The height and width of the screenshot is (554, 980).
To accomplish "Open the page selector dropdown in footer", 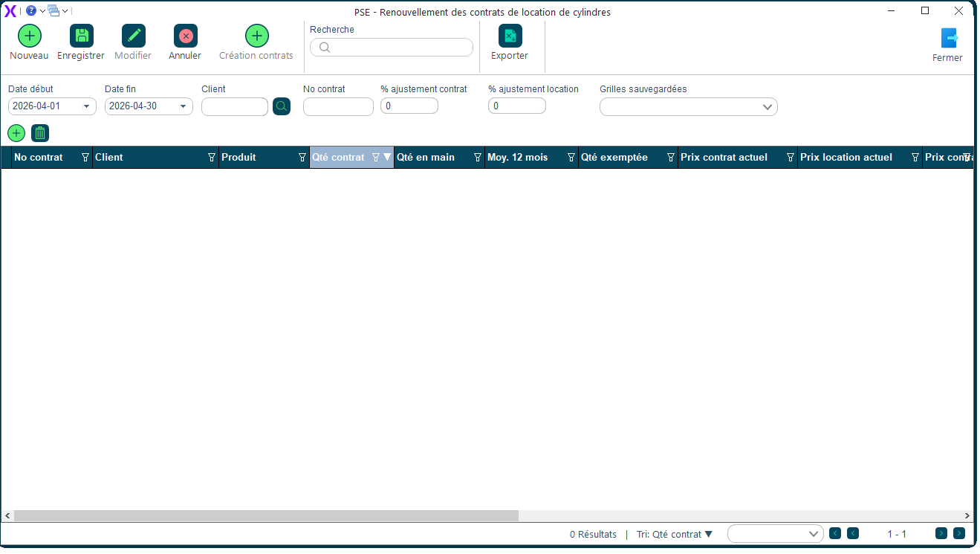I will [x=813, y=534].
